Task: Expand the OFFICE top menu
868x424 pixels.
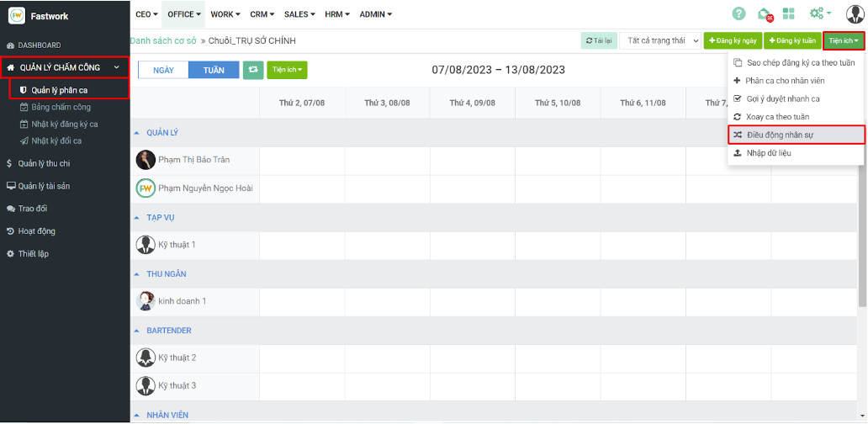Action: [x=184, y=14]
